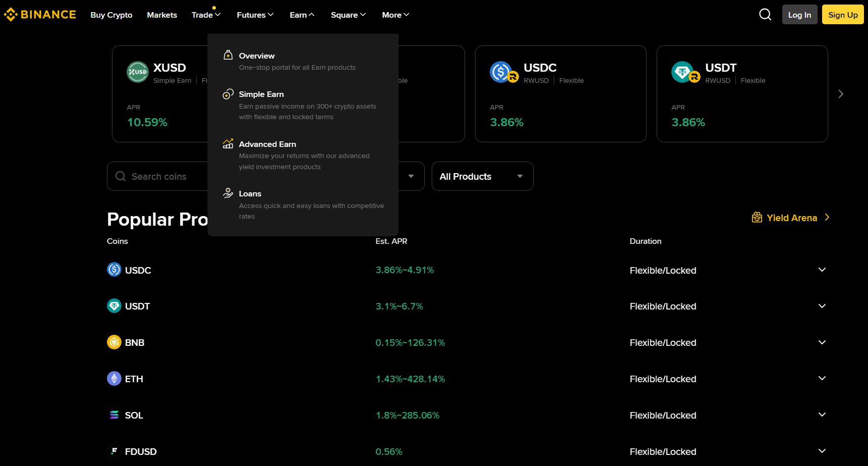Click the SOL coin icon
The width and height of the screenshot is (868, 466).
(113, 415)
